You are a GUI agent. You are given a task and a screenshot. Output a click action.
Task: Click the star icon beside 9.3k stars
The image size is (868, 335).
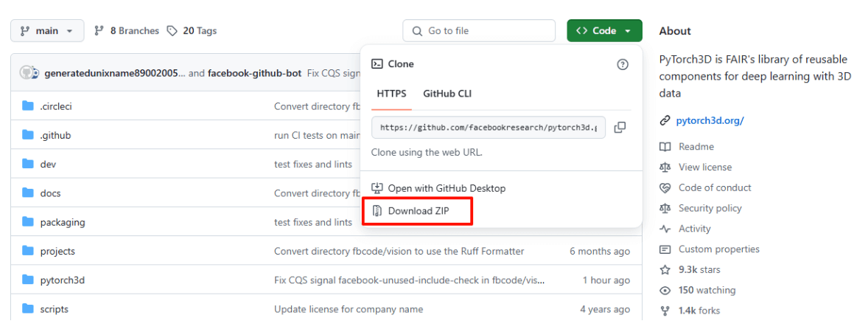coord(665,269)
